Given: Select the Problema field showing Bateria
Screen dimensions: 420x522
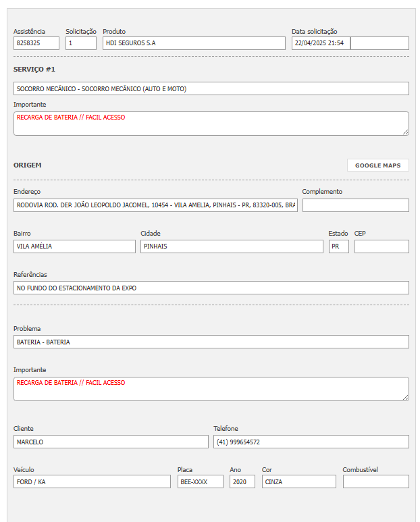Looking at the screenshot, I should tap(211, 342).
